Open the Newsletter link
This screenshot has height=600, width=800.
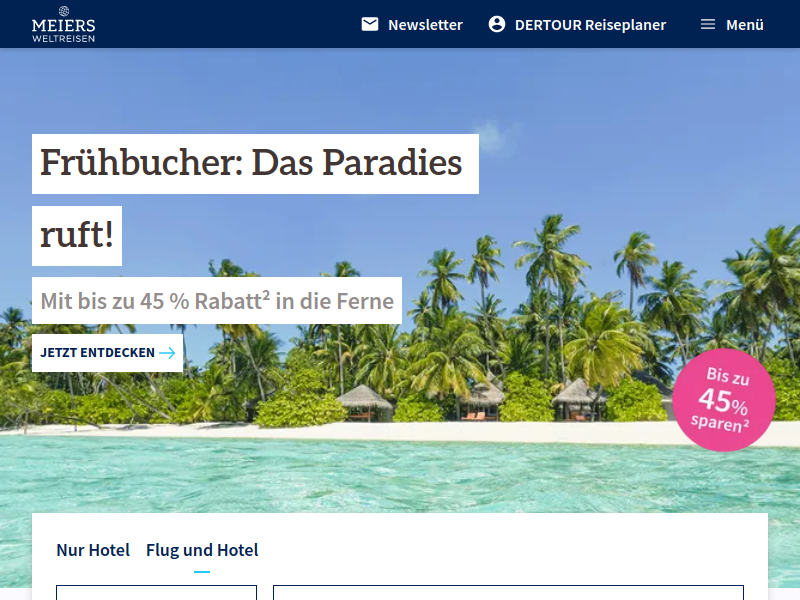pos(425,24)
